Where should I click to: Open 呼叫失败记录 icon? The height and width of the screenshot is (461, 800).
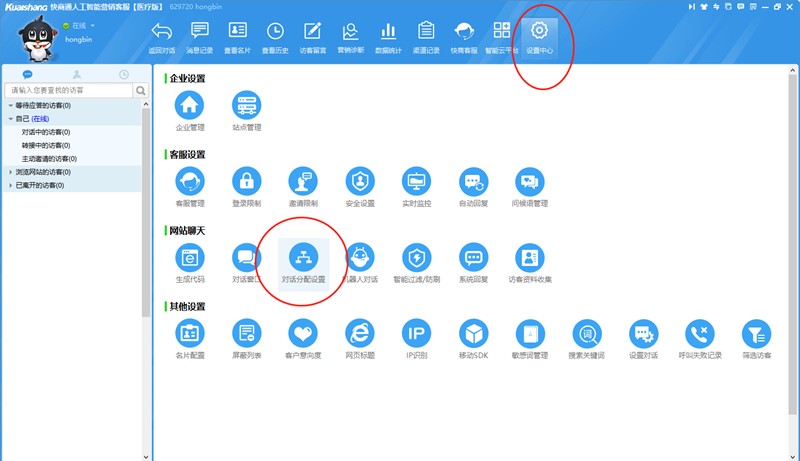click(699, 333)
